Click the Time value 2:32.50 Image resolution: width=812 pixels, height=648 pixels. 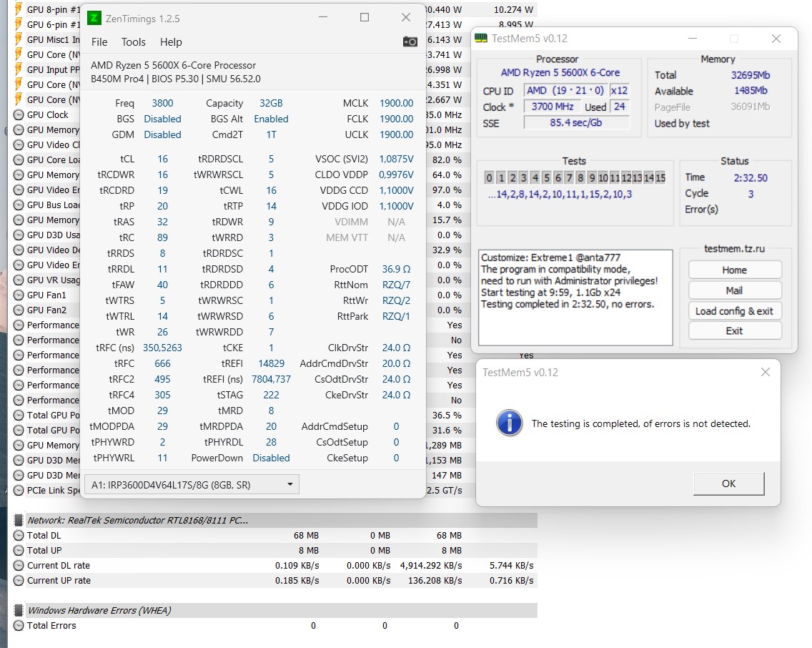751,177
